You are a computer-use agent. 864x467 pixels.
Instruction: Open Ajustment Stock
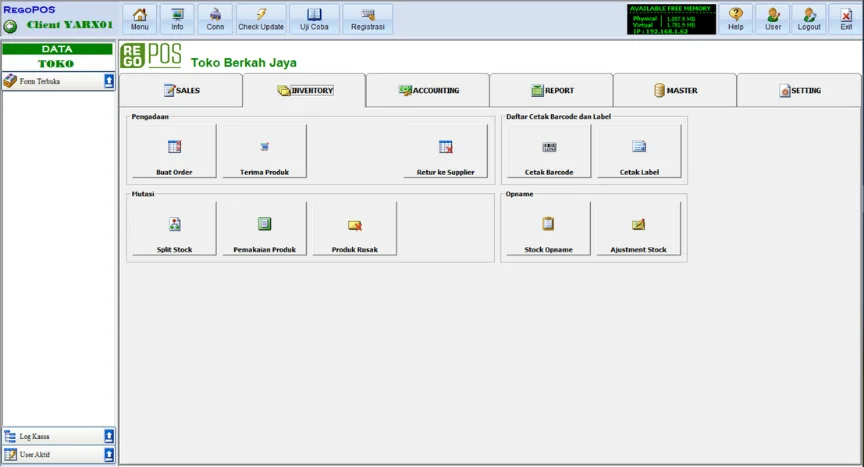coord(638,229)
